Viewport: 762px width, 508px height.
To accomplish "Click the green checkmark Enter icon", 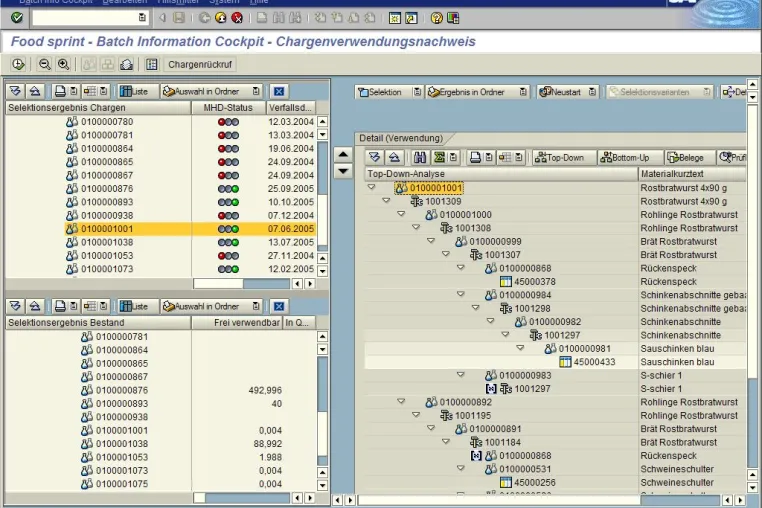I will 17,18.
